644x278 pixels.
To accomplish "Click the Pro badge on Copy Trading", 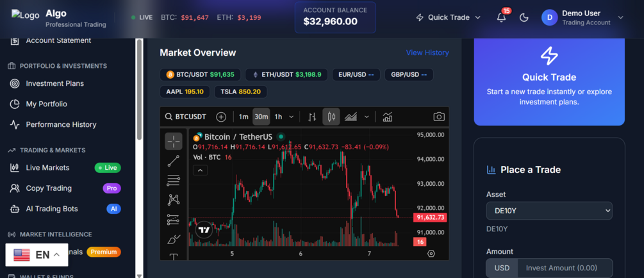I will tap(111, 188).
